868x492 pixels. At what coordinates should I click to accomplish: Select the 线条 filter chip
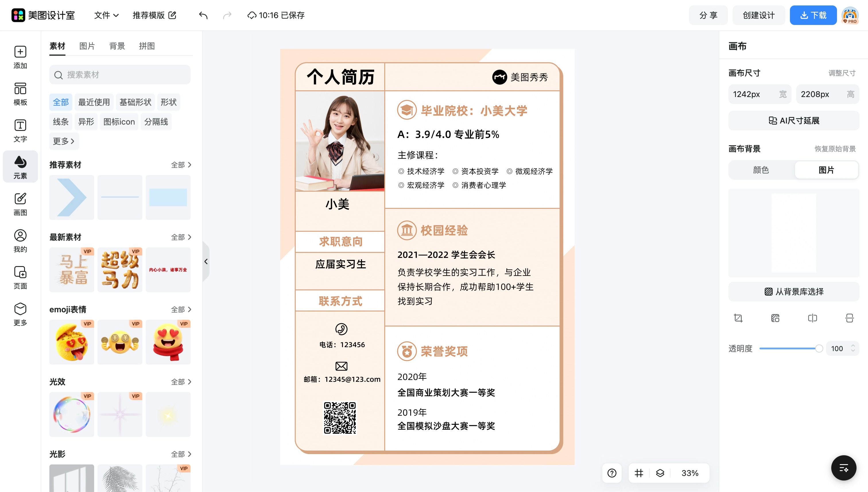coord(61,122)
